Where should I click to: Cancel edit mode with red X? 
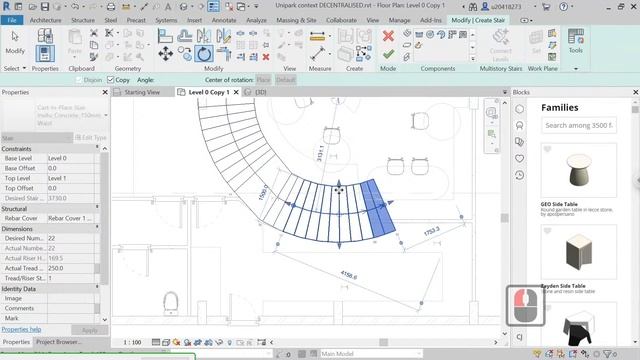click(388, 36)
